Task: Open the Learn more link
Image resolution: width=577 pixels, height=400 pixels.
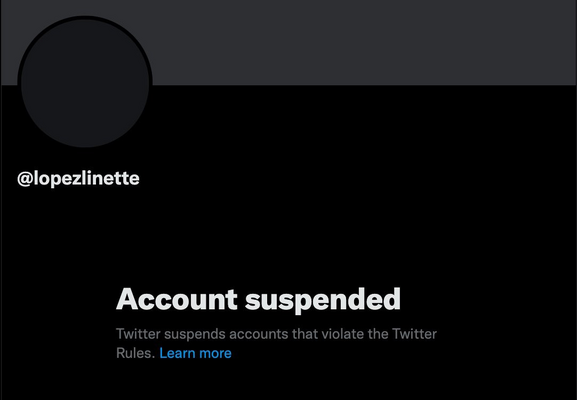Action: tap(195, 353)
